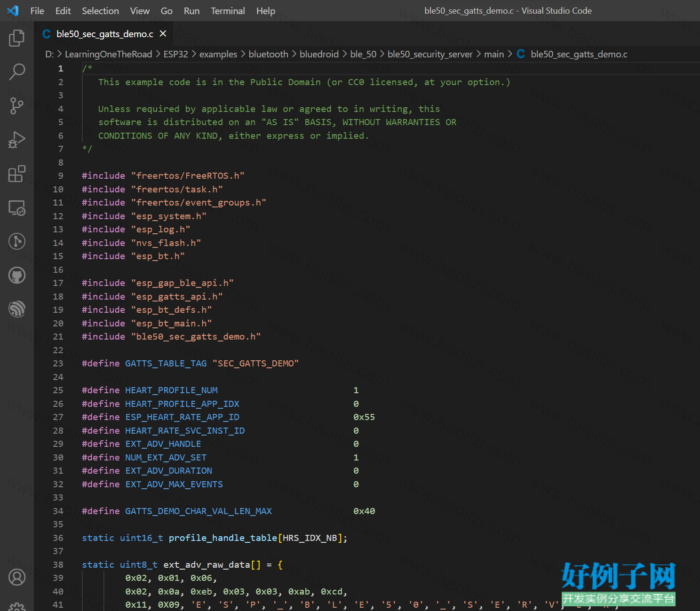Viewport: 700px width, 611px height.
Task: Open the Run menu
Action: [x=191, y=11]
